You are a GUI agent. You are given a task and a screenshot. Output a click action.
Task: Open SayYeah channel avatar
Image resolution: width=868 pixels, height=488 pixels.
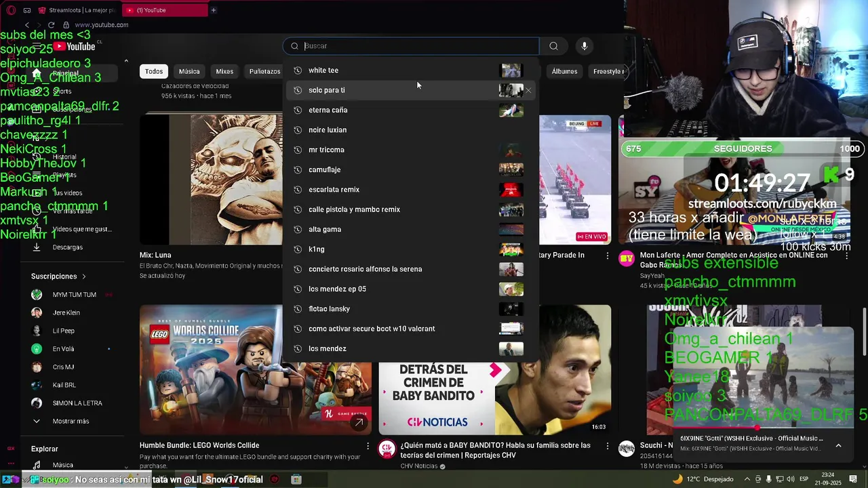tap(627, 258)
